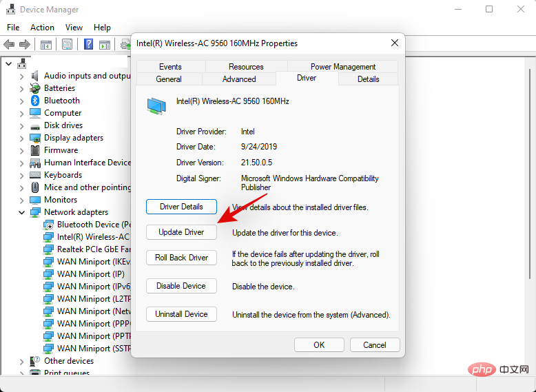Expand the Display adapters node
This screenshot has width=536, height=392.
pos(22,138)
